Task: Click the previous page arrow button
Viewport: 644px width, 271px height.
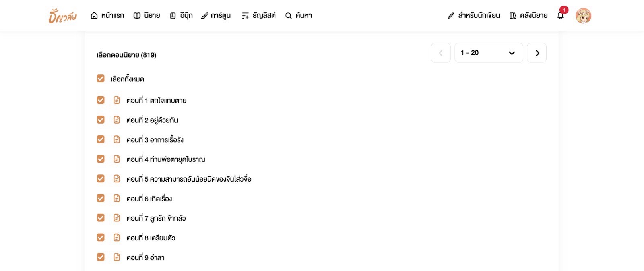Action: click(441, 53)
